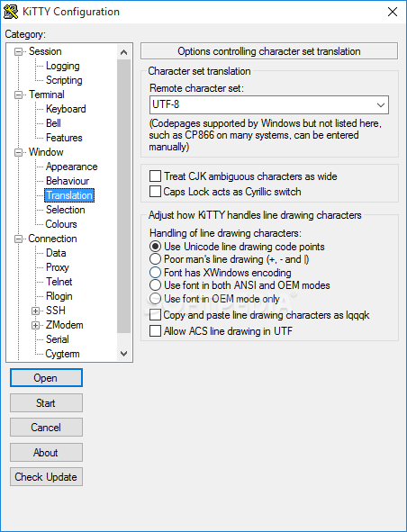Image resolution: width=407 pixels, height=532 pixels.
Task: Expand the SSH tree node
Action: point(35,311)
